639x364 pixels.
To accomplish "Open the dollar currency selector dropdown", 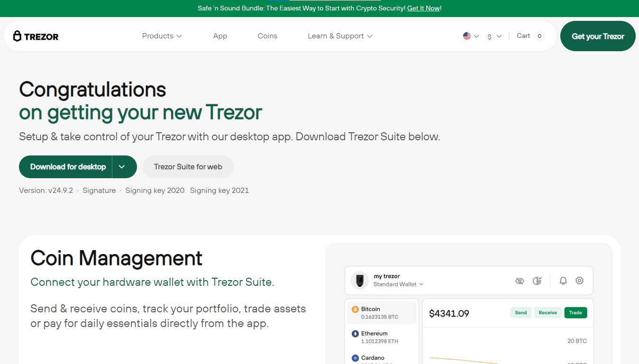I will pyautogui.click(x=494, y=36).
